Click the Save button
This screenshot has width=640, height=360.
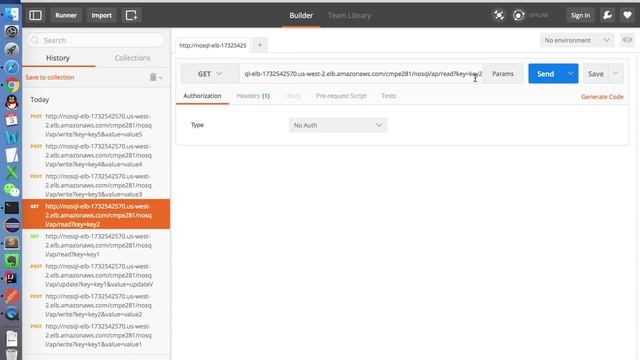(596, 73)
